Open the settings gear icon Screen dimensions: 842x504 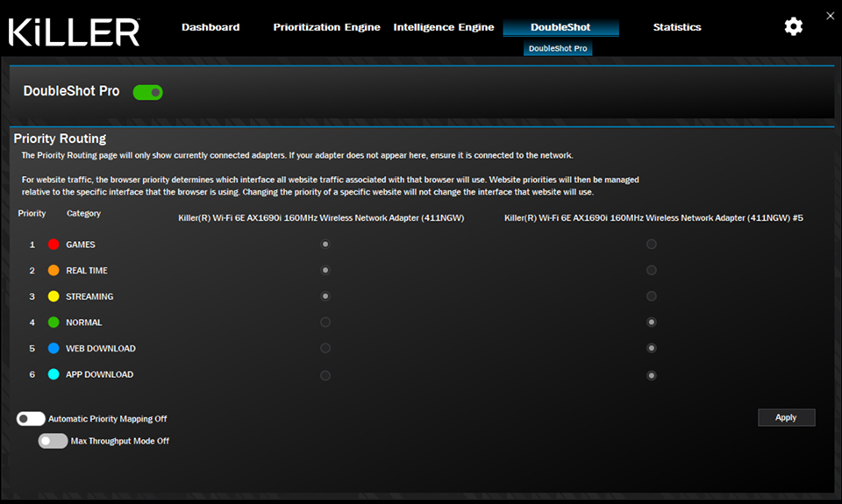[x=793, y=26]
